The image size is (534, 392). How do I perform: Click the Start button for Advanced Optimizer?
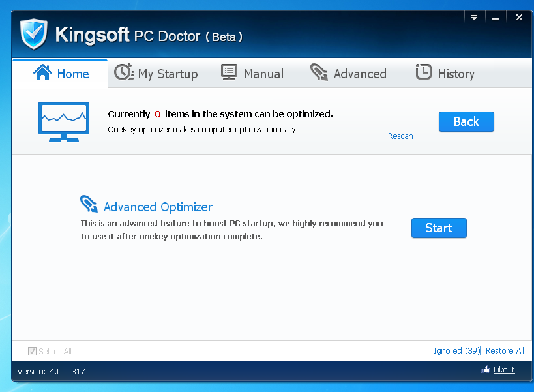click(439, 228)
